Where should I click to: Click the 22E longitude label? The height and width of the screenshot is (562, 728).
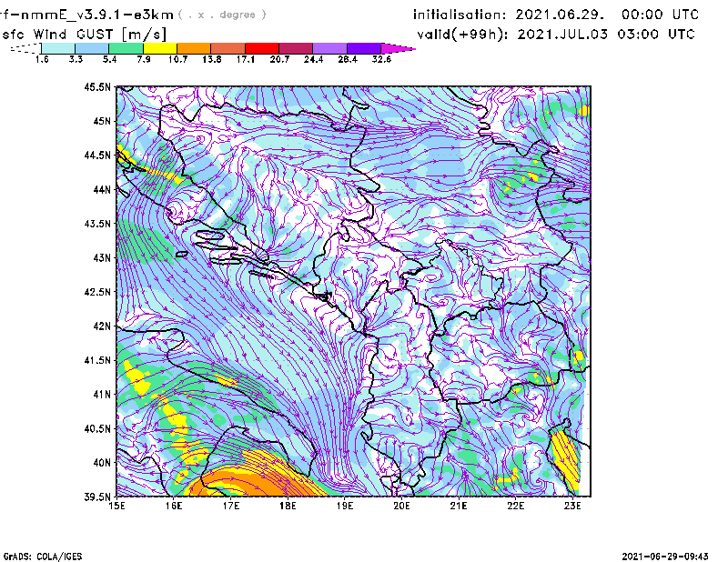[x=515, y=506]
